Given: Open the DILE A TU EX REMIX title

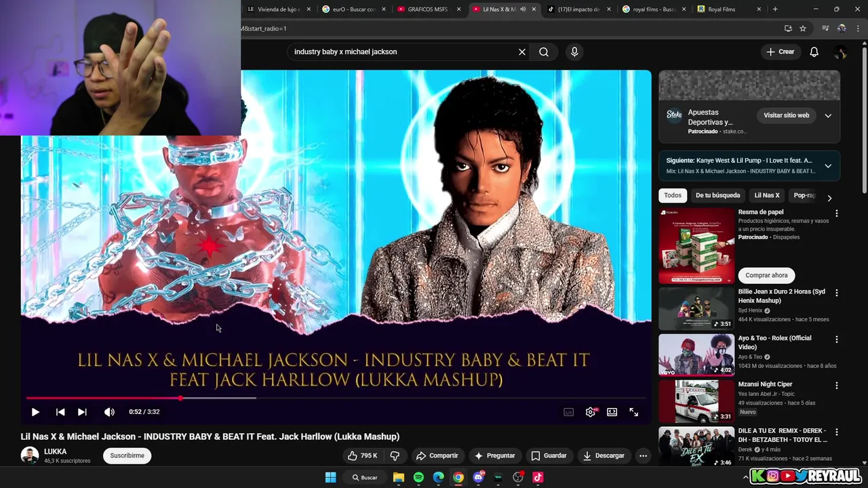Looking at the screenshot, I should coord(783,435).
